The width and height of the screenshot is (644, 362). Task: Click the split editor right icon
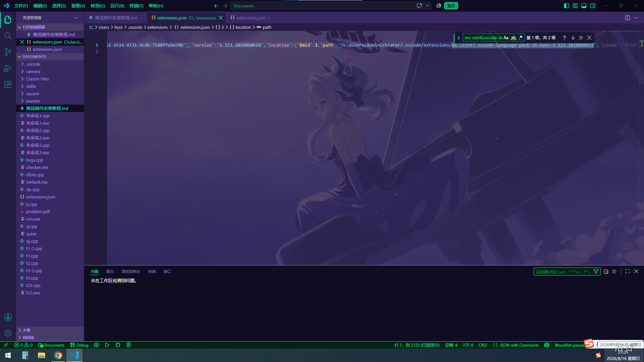click(x=628, y=18)
